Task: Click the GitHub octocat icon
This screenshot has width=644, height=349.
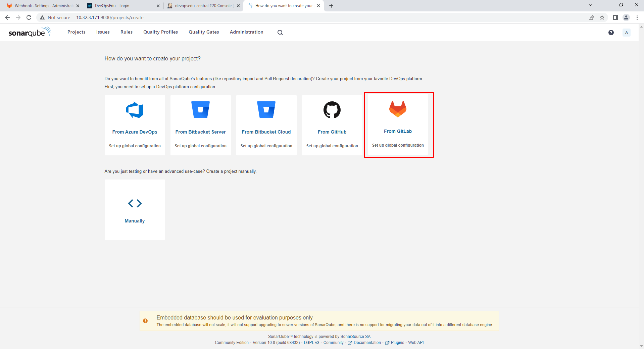Action: click(x=332, y=110)
